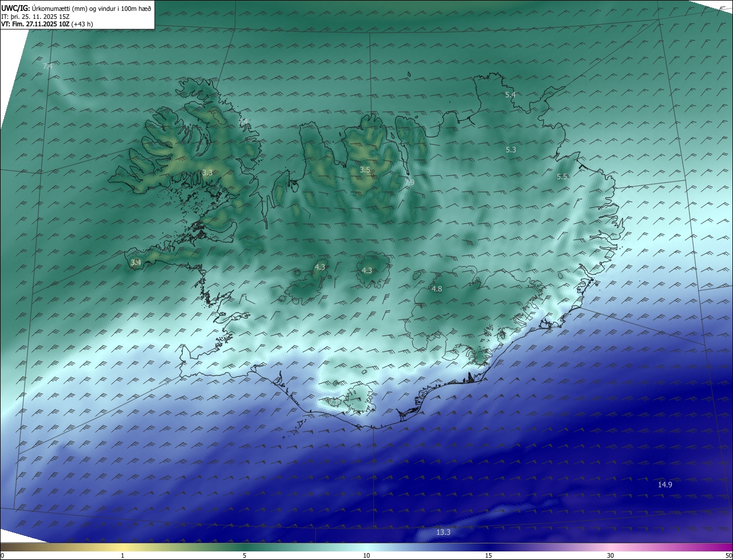
Task: Click the colorbar tick label '1'
Action: coord(123,556)
